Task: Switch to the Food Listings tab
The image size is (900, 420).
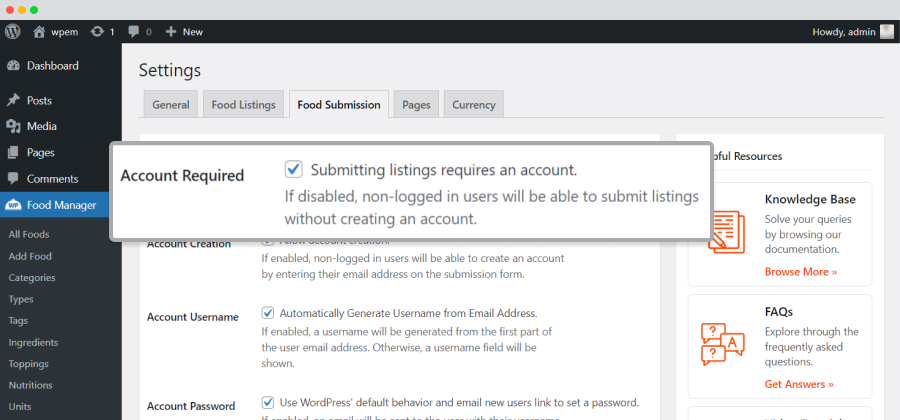Action: coord(243,104)
